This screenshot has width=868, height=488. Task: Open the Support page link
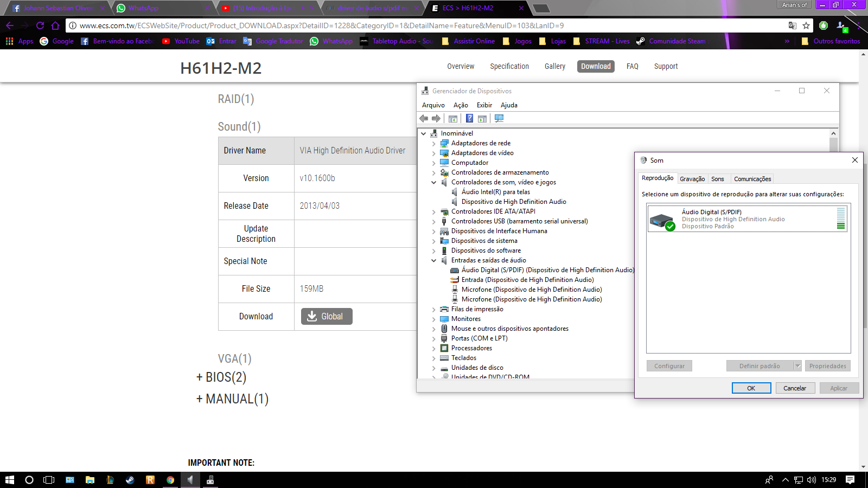coord(666,66)
